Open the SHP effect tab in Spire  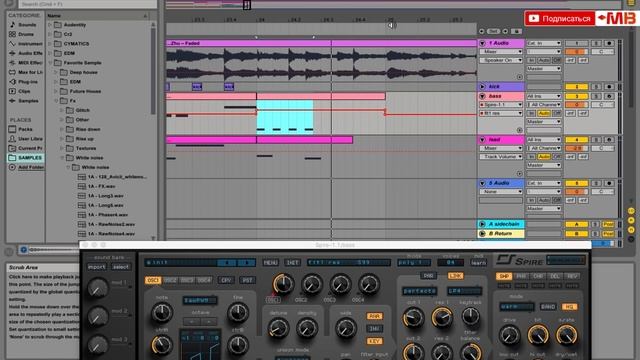(x=504, y=276)
